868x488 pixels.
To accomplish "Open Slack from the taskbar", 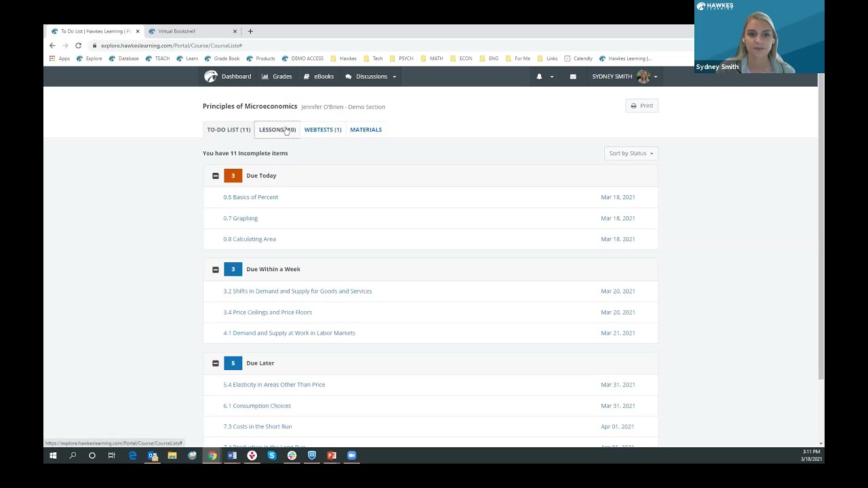I will pyautogui.click(x=292, y=455).
